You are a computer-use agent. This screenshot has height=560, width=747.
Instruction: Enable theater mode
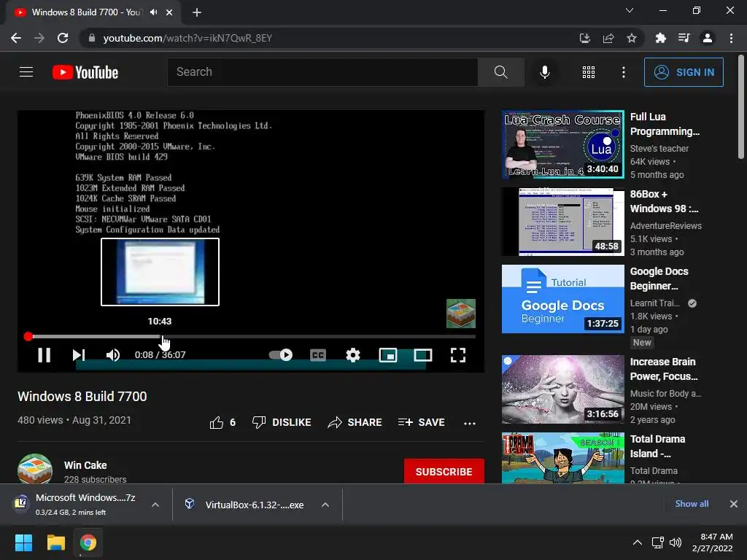423,355
